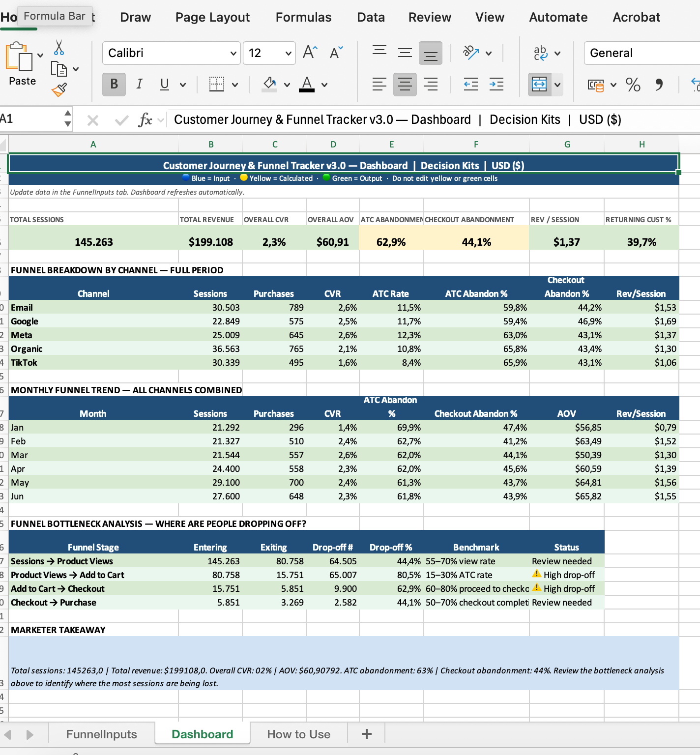Image resolution: width=700 pixels, height=755 pixels.
Task: Apply accounting currency format icon
Action: tap(596, 85)
